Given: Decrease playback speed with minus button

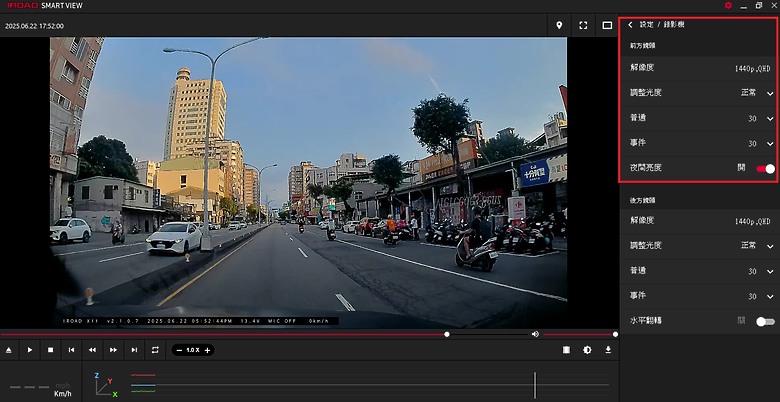Looking at the screenshot, I should (179, 350).
